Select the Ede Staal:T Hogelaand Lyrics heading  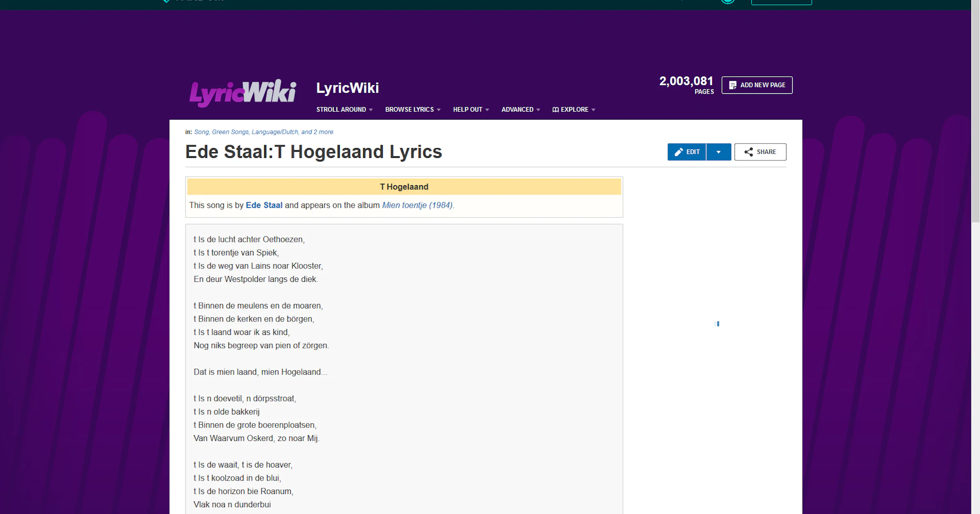(313, 151)
